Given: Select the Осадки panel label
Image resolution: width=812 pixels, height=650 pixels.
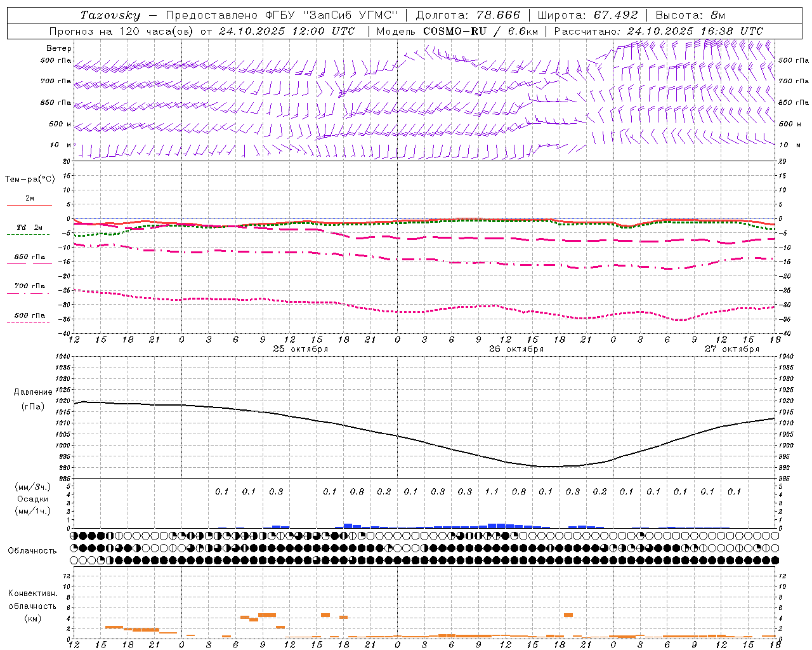Looking at the screenshot, I should click(x=33, y=499).
